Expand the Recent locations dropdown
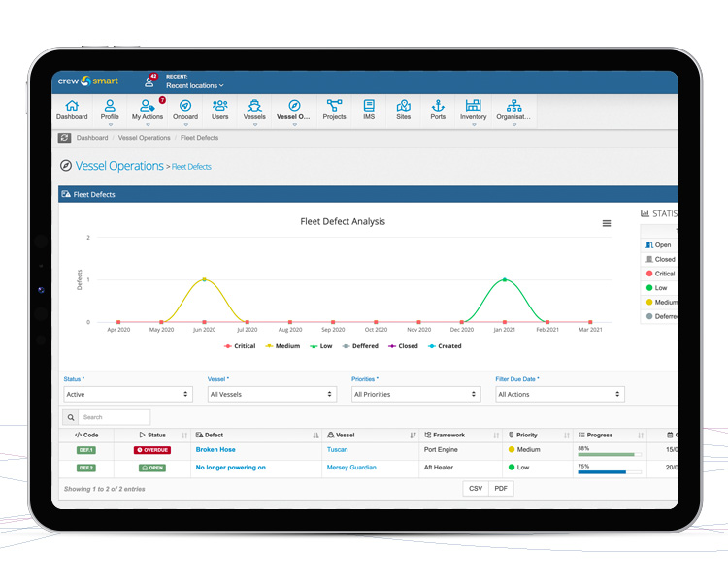 [195, 86]
